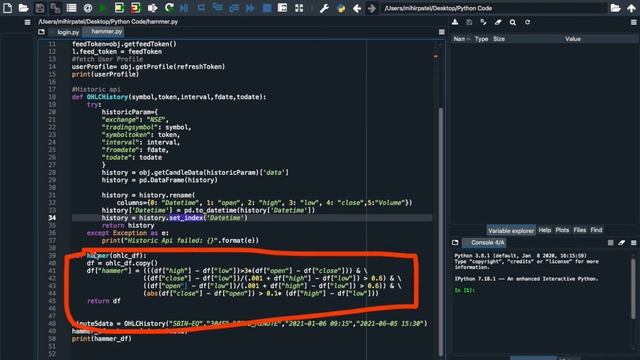Click the console vertical scrollbar
The width and height of the screenshot is (640, 360).
click(633, 288)
